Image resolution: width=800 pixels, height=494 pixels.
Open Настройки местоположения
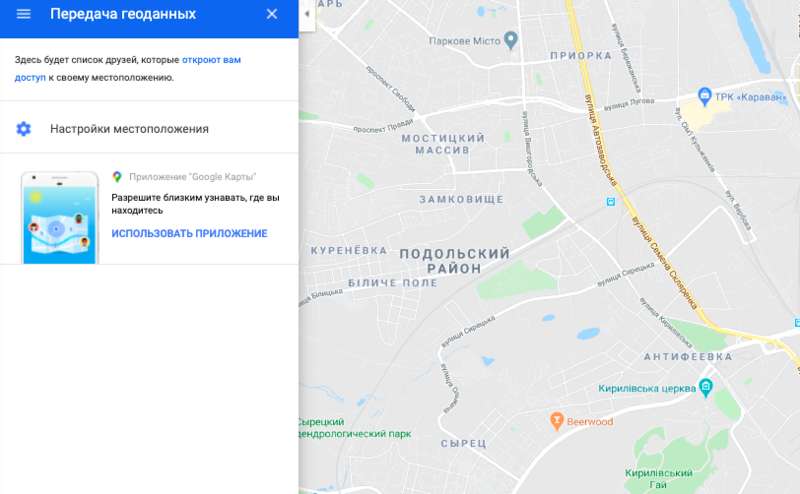coord(149,129)
